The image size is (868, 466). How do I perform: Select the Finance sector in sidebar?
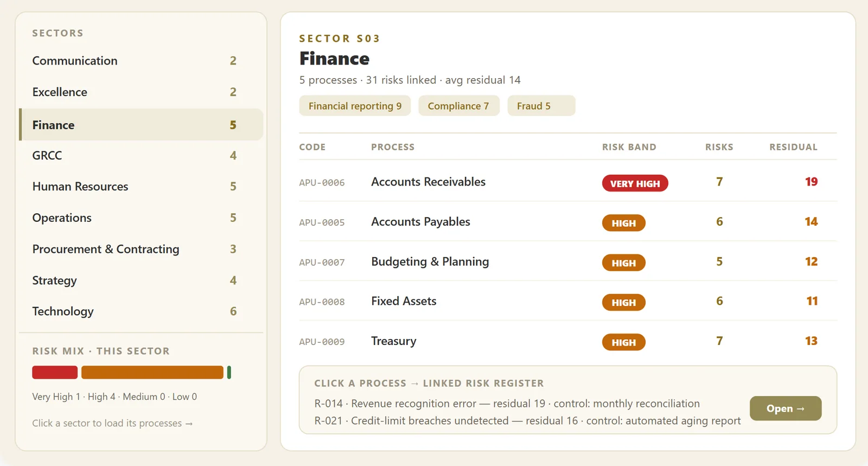click(141, 125)
